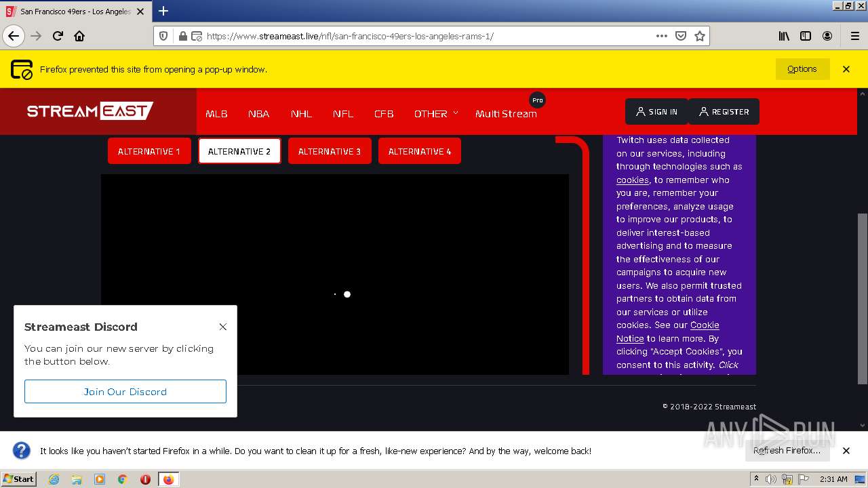Open Google Chrome from taskbar
This screenshot has height=488, width=868.
(x=123, y=479)
